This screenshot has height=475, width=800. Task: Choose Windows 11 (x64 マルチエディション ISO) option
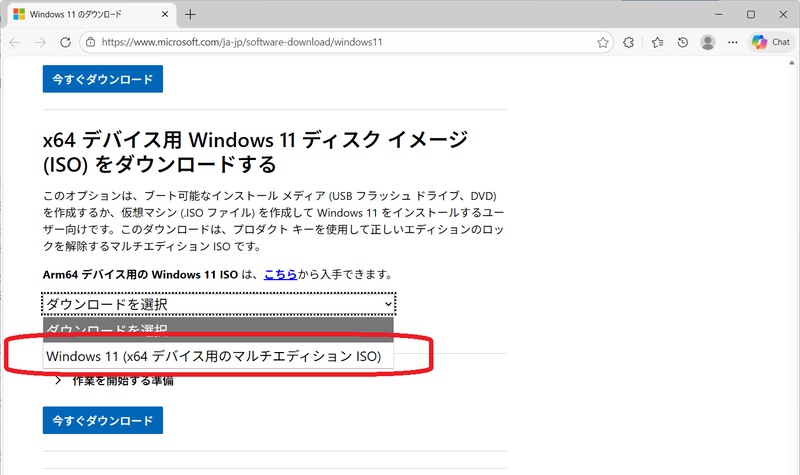[x=218, y=356]
